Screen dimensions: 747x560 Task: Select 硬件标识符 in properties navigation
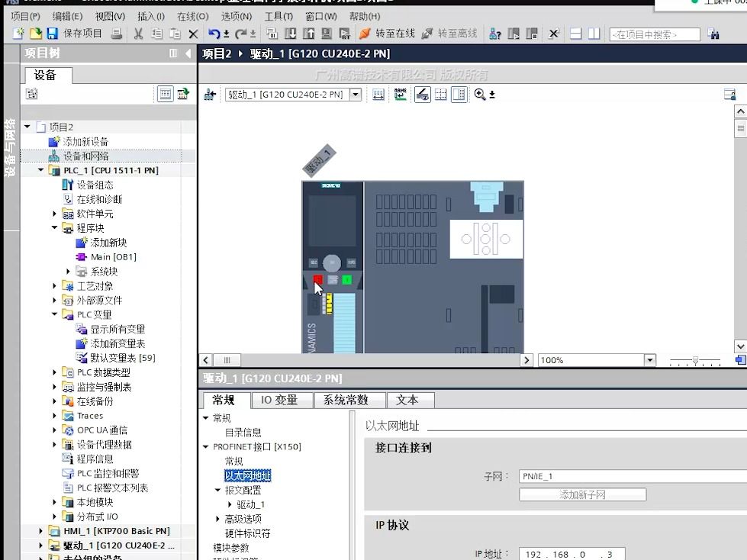(247, 533)
